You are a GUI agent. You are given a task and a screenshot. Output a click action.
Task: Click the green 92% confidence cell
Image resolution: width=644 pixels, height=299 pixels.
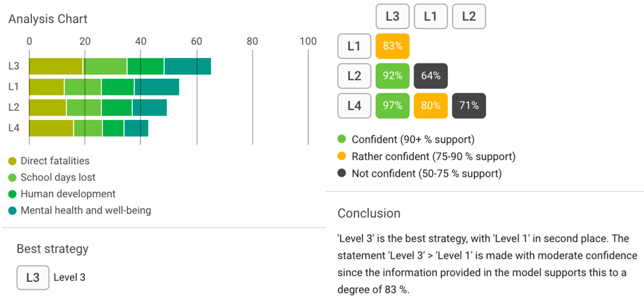(392, 76)
